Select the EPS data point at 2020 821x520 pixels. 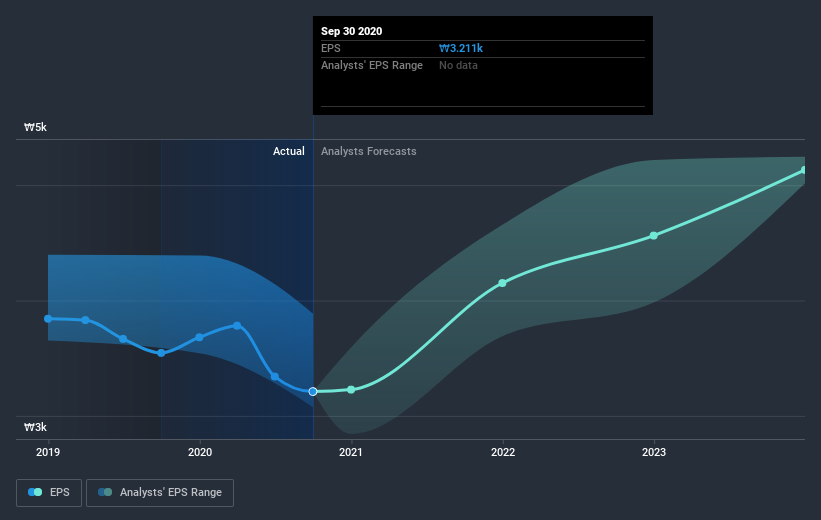coord(199,337)
